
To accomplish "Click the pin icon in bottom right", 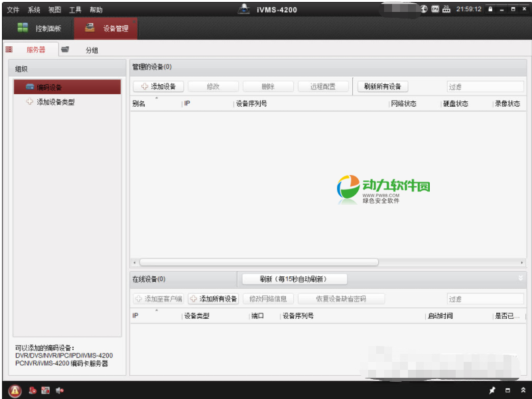I will 492,390.
